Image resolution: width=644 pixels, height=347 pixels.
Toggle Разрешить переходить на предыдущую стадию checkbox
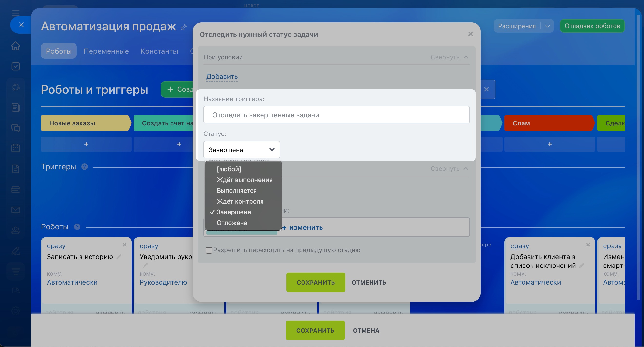209,250
